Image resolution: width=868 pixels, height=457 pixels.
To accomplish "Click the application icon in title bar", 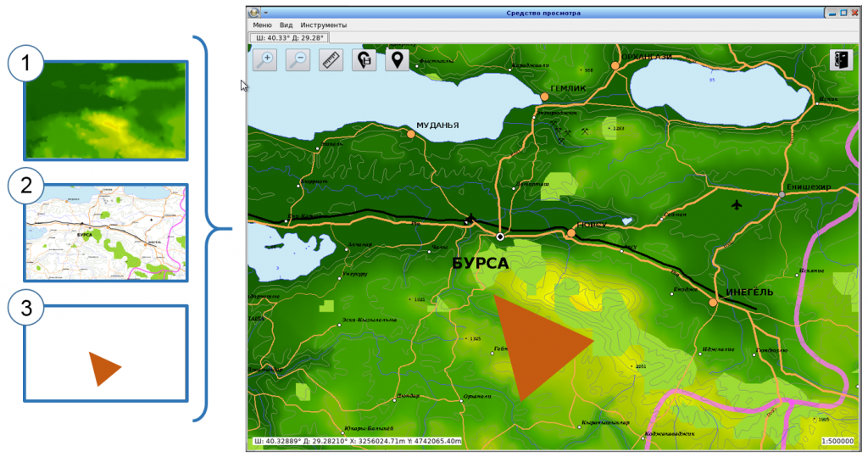I will tap(253, 13).
